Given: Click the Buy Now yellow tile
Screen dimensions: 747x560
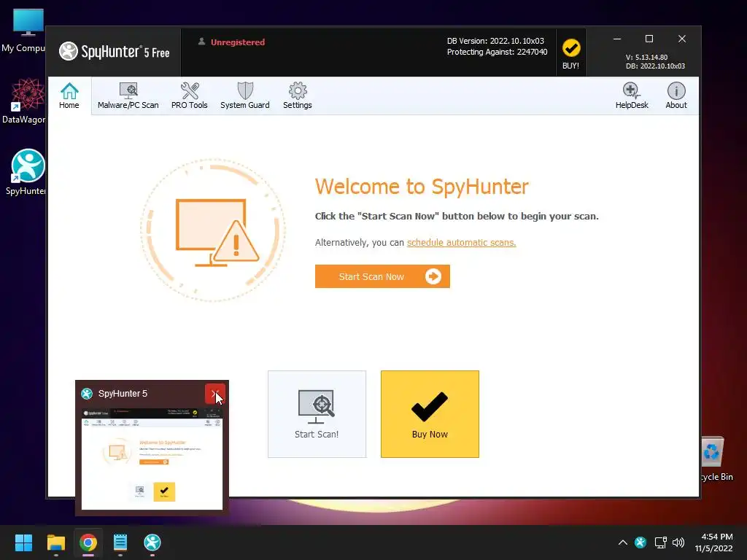Looking at the screenshot, I should [x=430, y=414].
